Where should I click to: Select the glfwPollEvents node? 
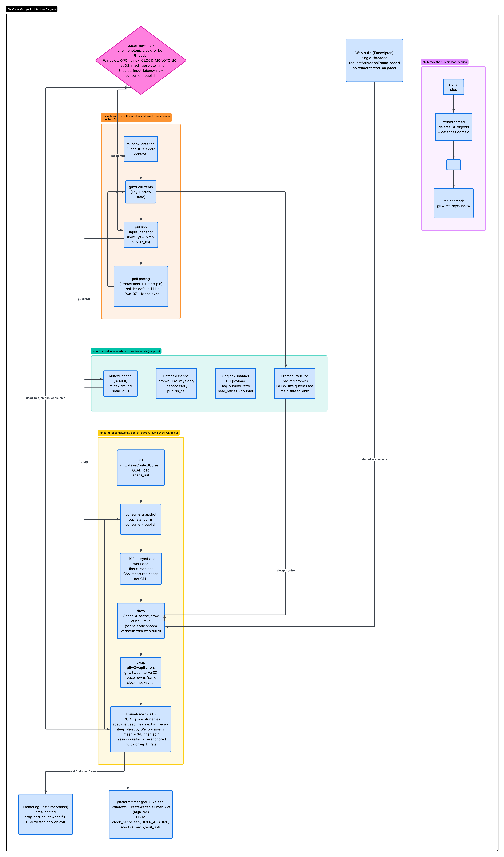pos(141,192)
